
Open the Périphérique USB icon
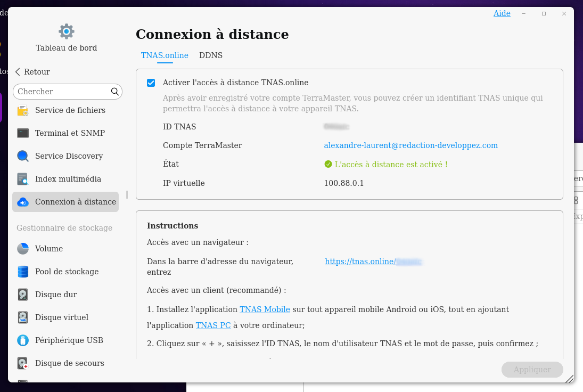(x=23, y=340)
